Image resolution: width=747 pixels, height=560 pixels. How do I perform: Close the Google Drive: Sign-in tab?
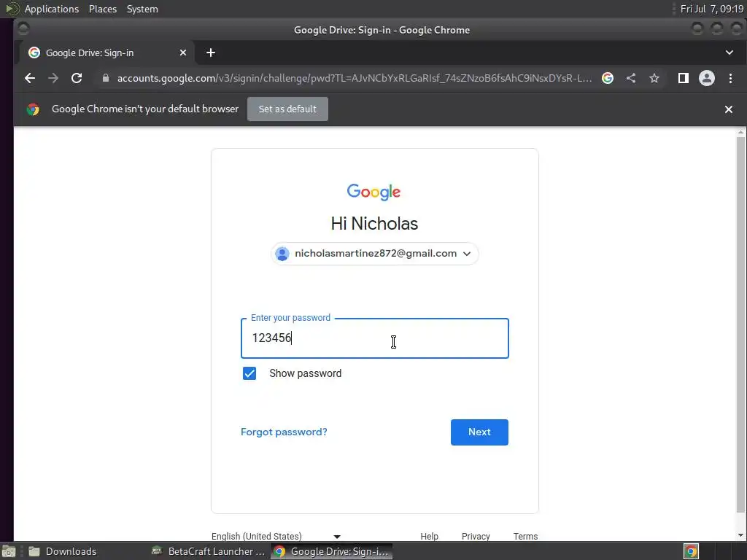(x=183, y=52)
